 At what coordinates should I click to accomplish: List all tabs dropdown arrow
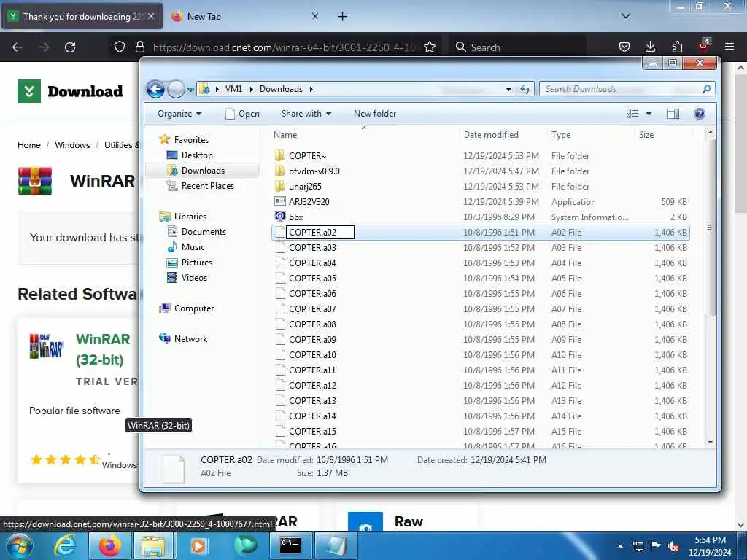tap(626, 16)
